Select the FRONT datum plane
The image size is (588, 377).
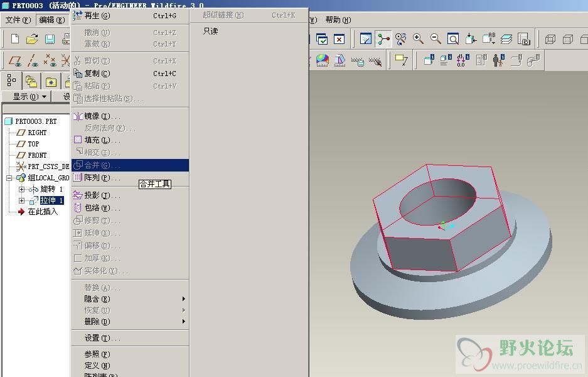tap(37, 155)
